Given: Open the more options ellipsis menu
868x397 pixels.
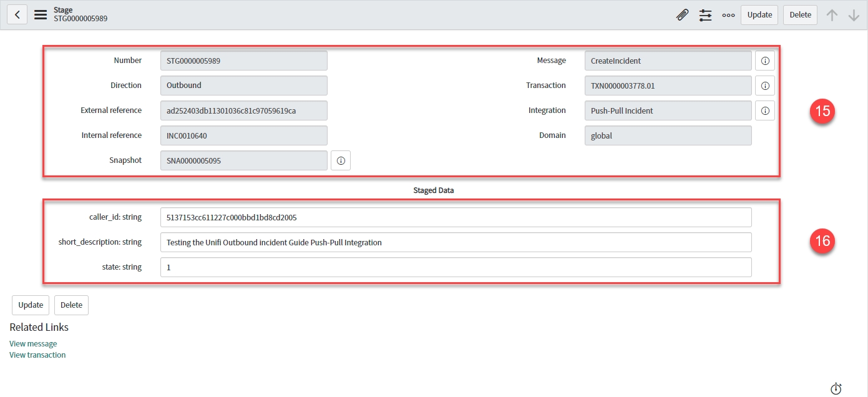Looking at the screenshot, I should coord(728,15).
